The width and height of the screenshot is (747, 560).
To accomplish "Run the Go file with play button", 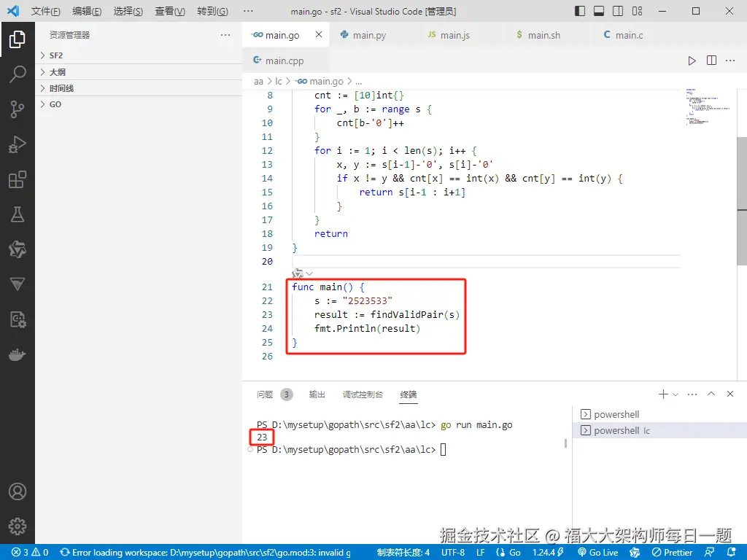I will coord(692,61).
